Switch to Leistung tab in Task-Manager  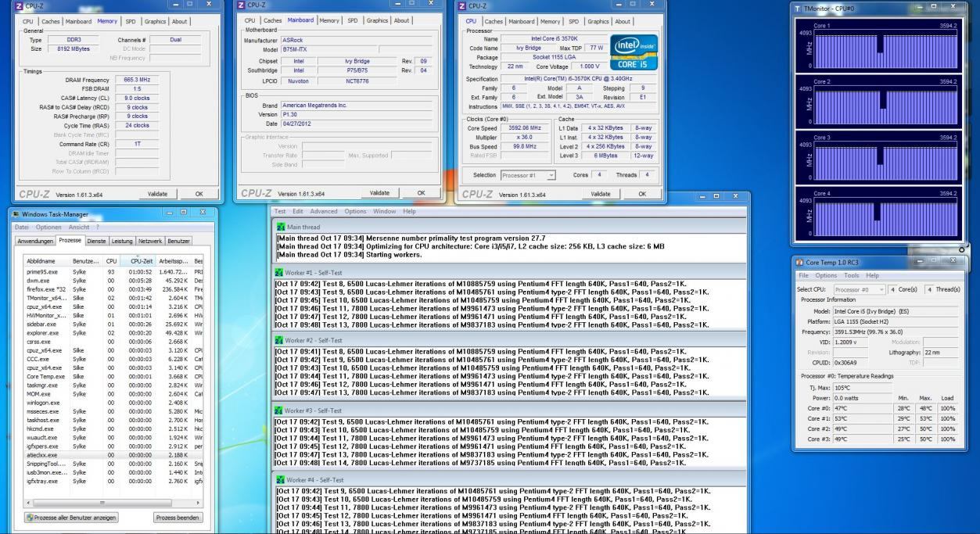click(x=121, y=241)
